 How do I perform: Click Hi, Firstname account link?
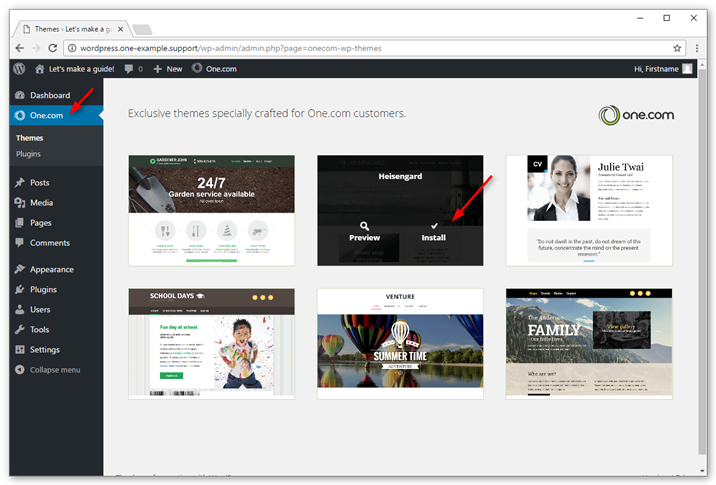[656, 69]
